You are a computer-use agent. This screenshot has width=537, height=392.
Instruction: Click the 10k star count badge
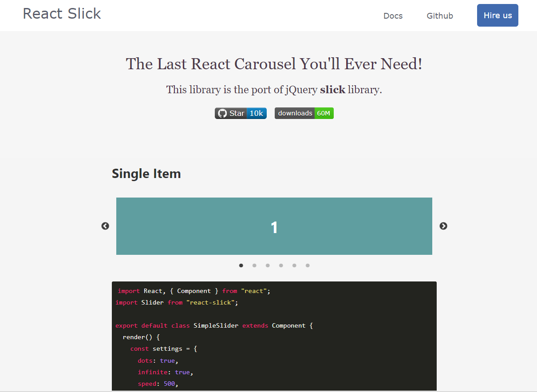257,113
